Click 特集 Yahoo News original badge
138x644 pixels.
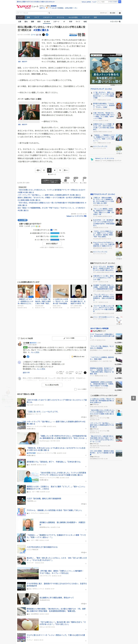pyautogui.click(x=77, y=35)
